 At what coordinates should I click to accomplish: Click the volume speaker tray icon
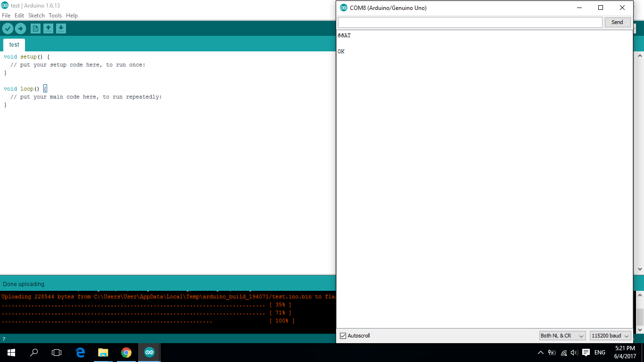tap(574, 353)
